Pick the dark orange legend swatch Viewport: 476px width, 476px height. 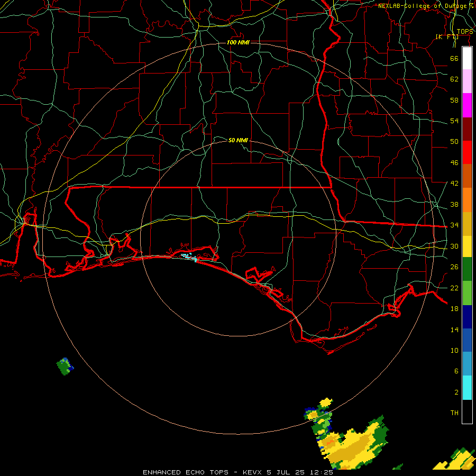click(467, 176)
